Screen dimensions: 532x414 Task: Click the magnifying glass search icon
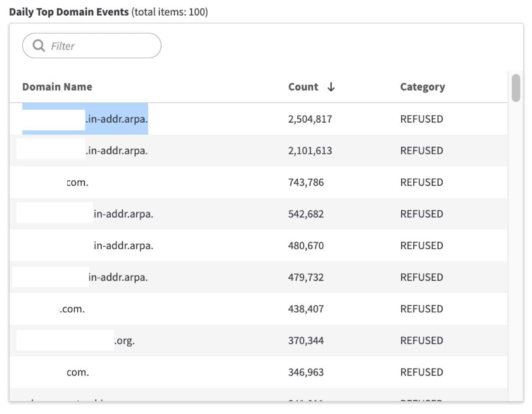coord(39,45)
